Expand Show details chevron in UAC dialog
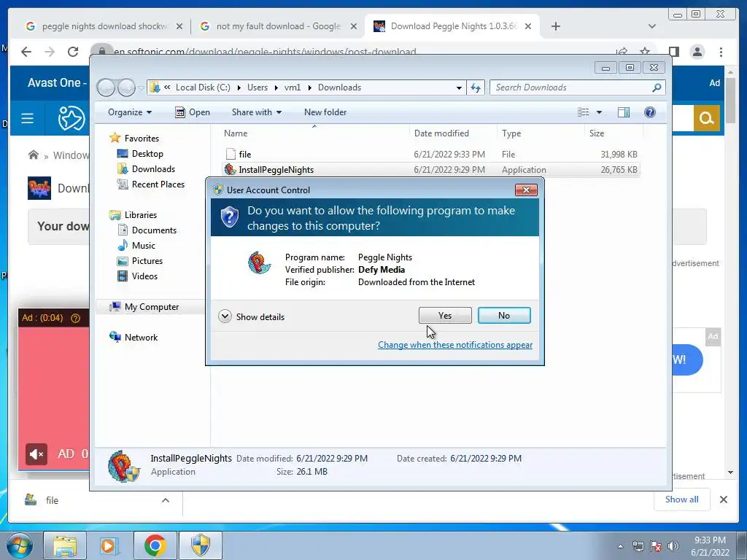747x560 pixels. click(225, 316)
